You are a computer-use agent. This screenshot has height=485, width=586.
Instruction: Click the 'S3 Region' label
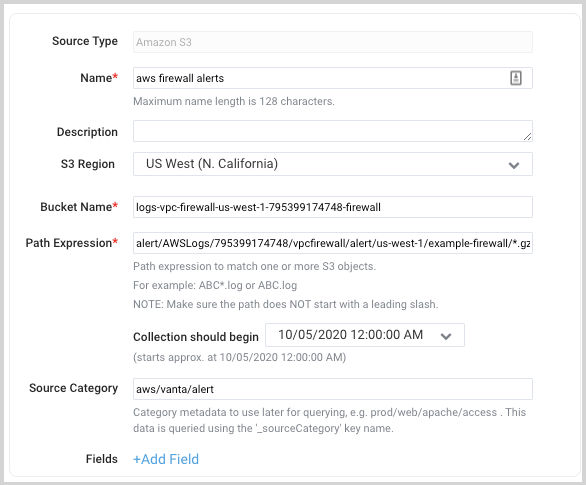88,164
